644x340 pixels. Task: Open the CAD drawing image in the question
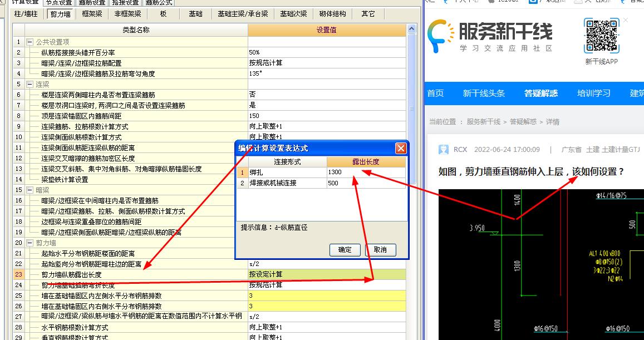(541, 264)
